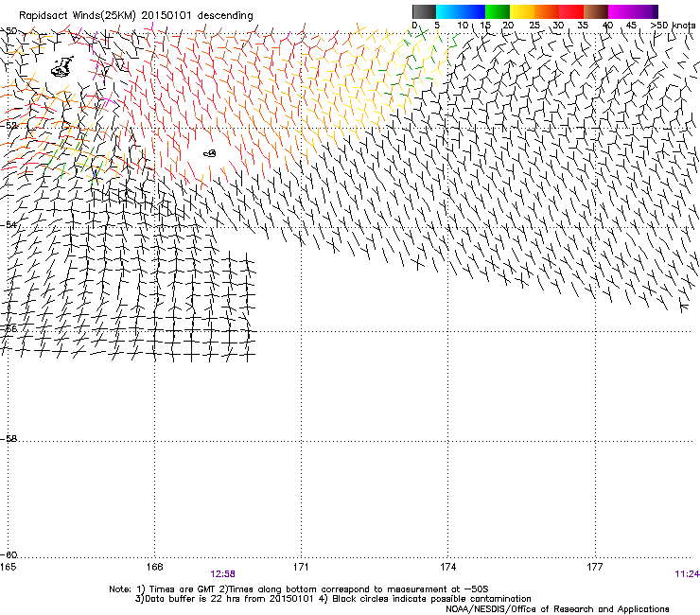Click the gray 0-5 knots color segment
The height and width of the screenshot is (615, 700).
424,11
